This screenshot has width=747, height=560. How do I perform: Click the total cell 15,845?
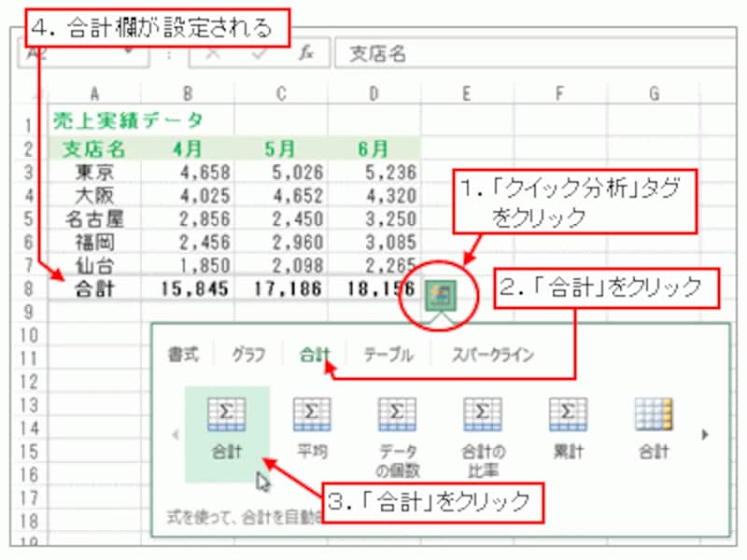tap(188, 288)
